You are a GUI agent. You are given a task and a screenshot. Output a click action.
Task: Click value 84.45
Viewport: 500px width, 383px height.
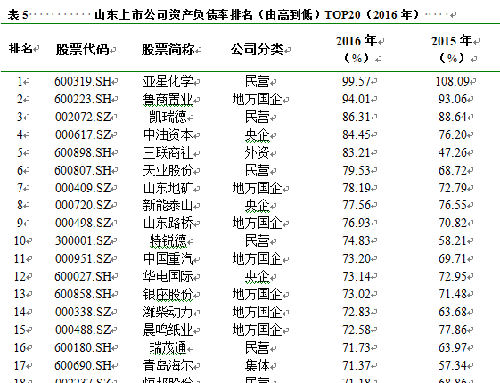pyautogui.click(x=356, y=135)
